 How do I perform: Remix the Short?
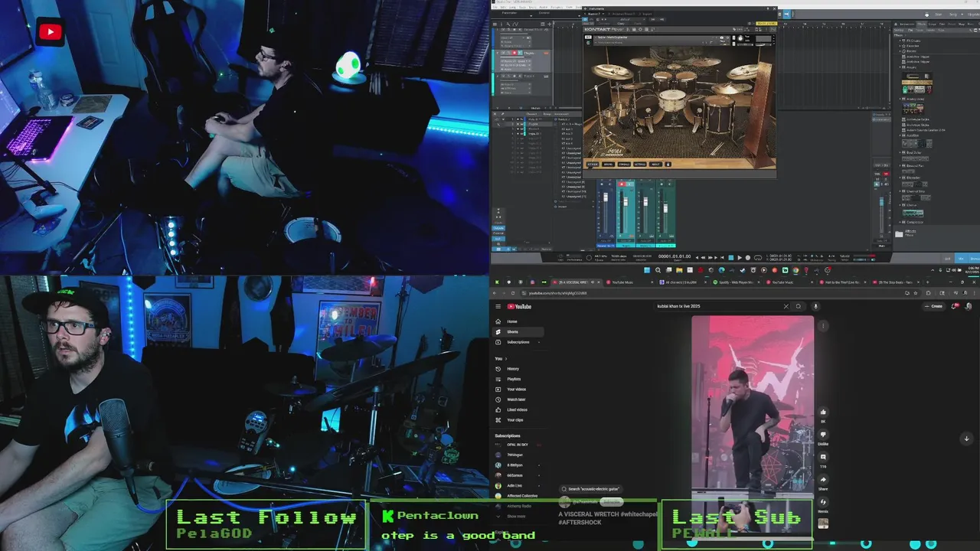[x=823, y=502]
